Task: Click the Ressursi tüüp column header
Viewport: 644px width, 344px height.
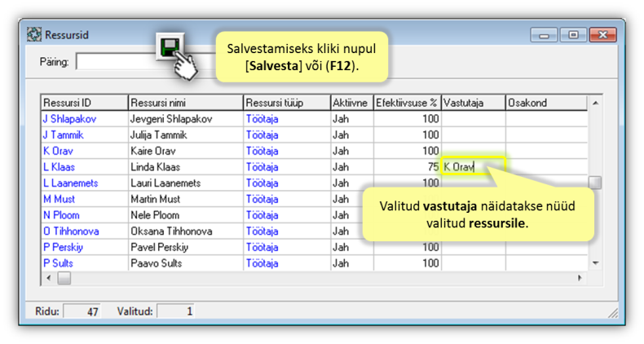Action: coord(287,103)
